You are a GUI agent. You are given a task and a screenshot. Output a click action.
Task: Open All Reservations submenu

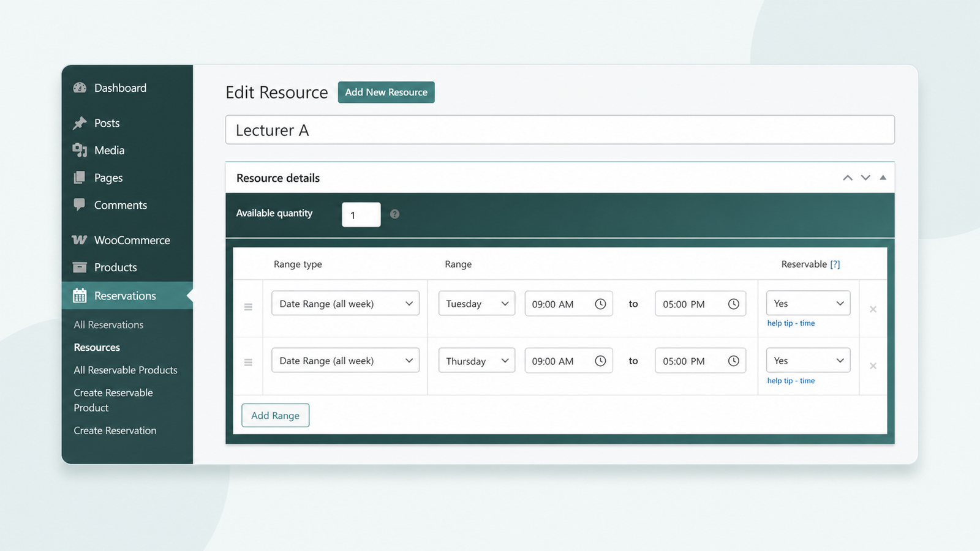108,324
